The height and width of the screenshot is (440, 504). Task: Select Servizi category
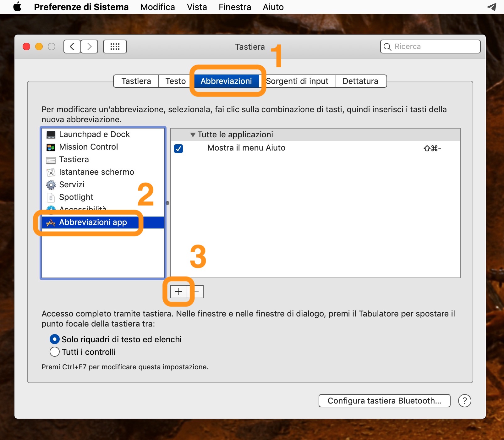pos(103,185)
